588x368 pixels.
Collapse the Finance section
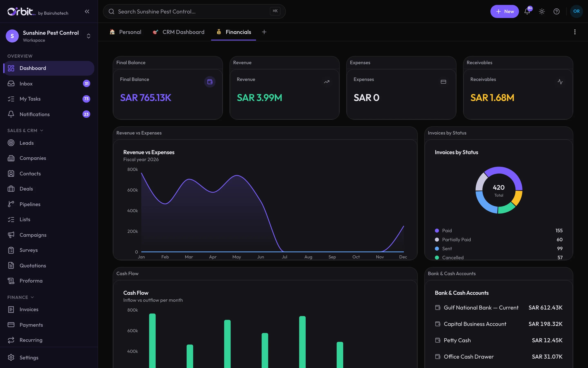click(x=21, y=297)
